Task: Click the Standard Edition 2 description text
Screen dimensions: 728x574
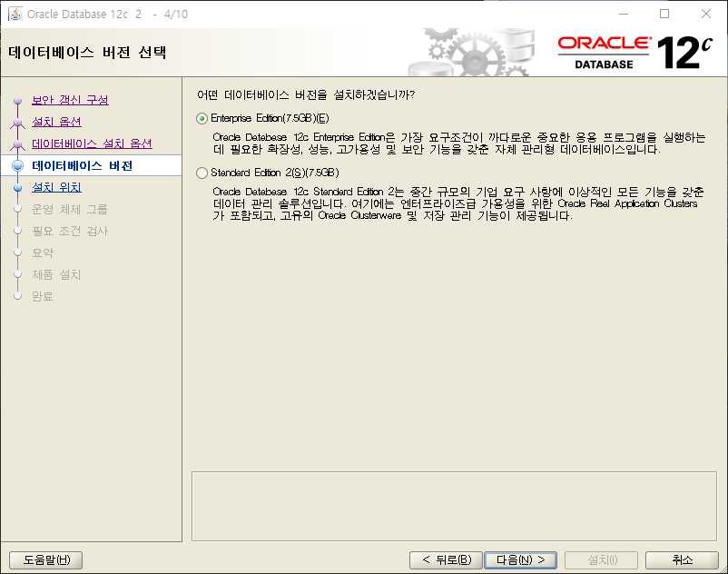Action: coord(458,203)
